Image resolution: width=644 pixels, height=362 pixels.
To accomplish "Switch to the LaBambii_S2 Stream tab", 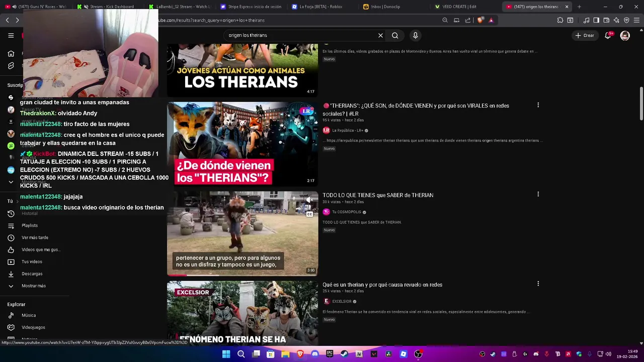I will [180, 7].
